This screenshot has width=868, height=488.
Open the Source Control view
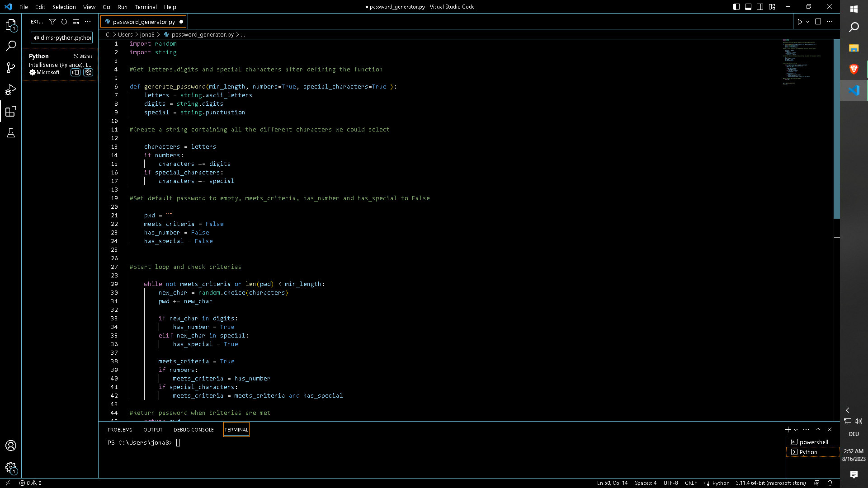11,68
